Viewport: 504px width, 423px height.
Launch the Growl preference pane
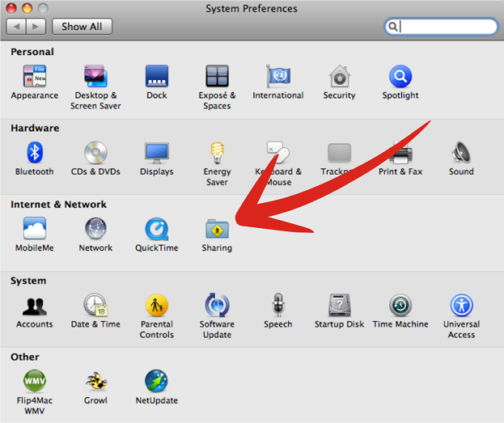[x=95, y=382]
